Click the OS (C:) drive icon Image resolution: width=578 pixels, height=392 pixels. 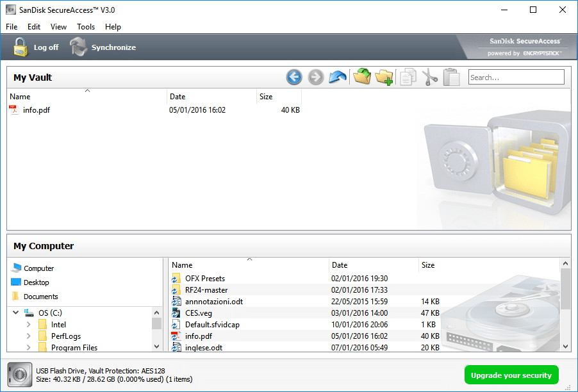click(x=29, y=313)
